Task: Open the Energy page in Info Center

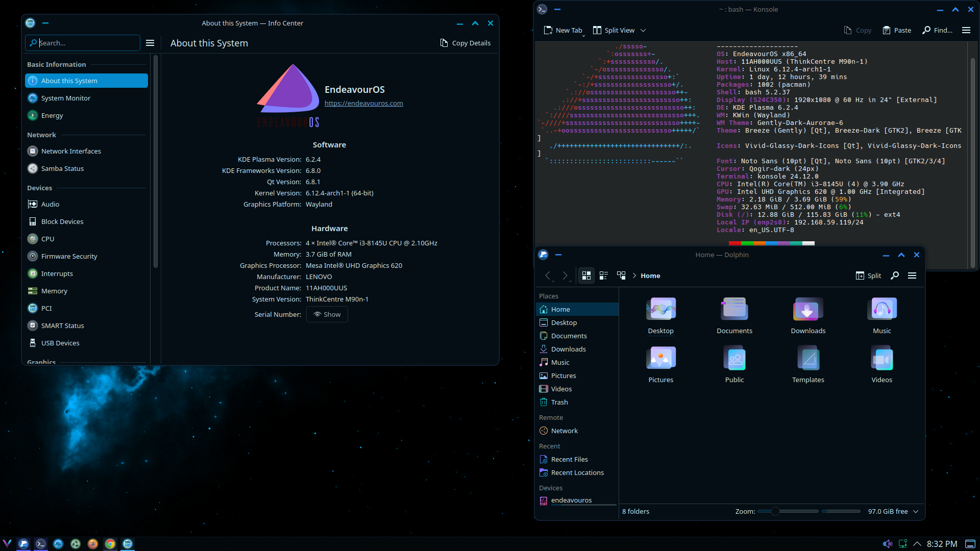Action: (x=86, y=115)
